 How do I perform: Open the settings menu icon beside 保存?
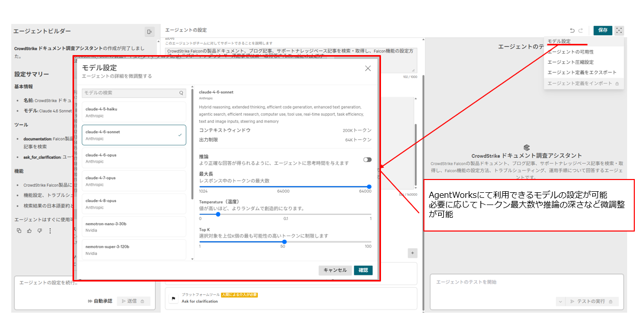(619, 30)
